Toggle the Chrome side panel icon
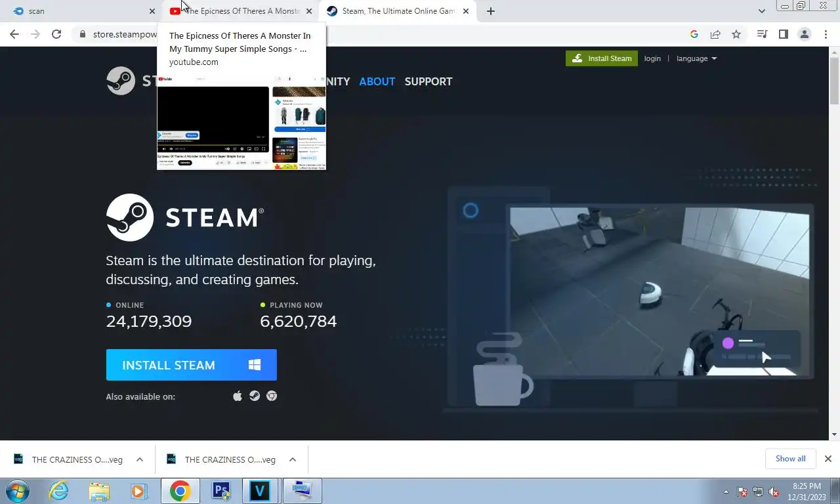 coord(783,34)
